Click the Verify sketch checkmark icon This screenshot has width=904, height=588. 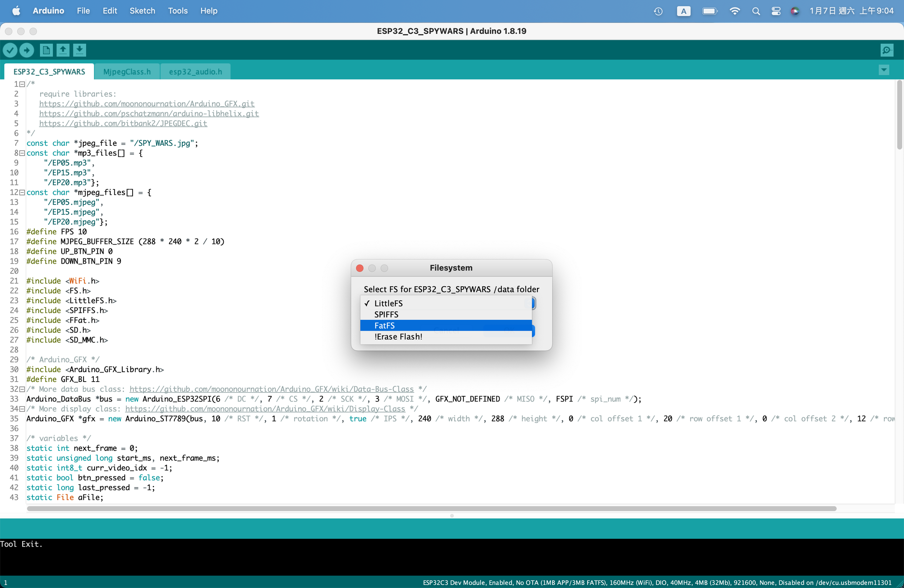pyautogui.click(x=10, y=50)
